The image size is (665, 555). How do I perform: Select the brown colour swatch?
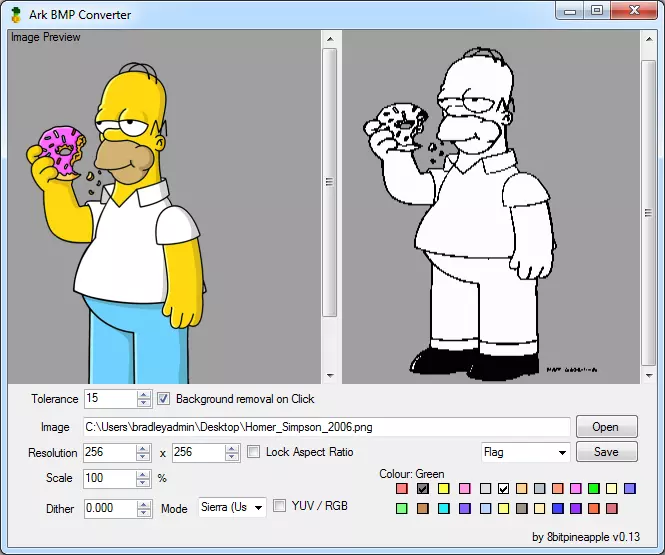[x=422, y=508]
